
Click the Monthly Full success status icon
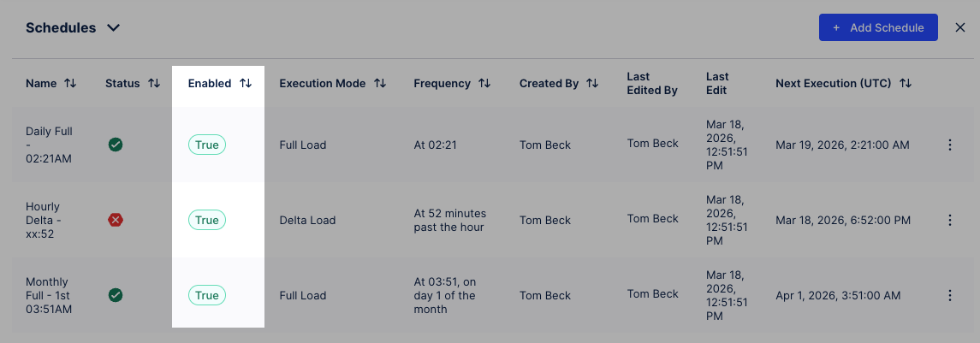click(x=116, y=295)
